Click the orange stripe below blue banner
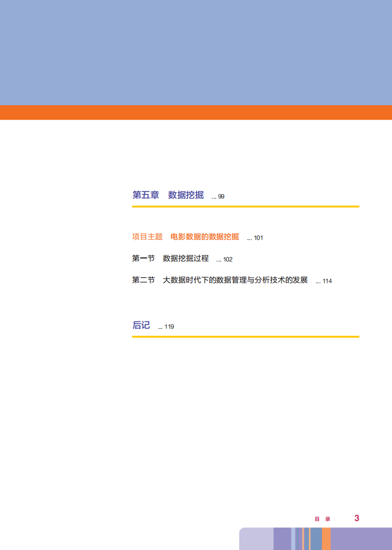This screenshot has height=550, width=392. [x=196, y=112]
